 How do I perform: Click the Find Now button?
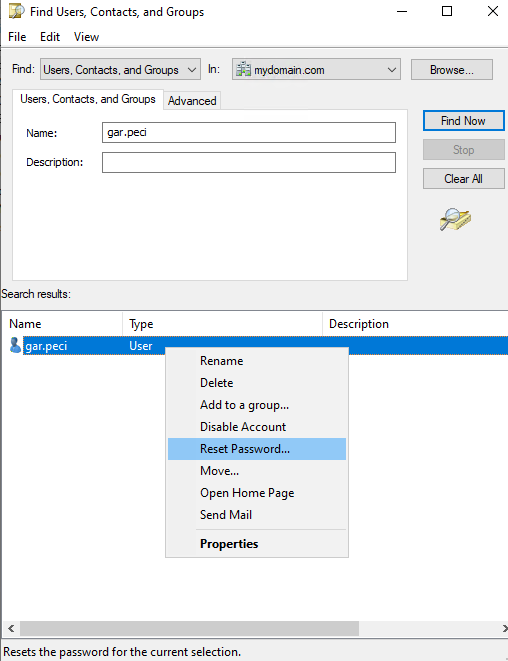pos(463,121)
